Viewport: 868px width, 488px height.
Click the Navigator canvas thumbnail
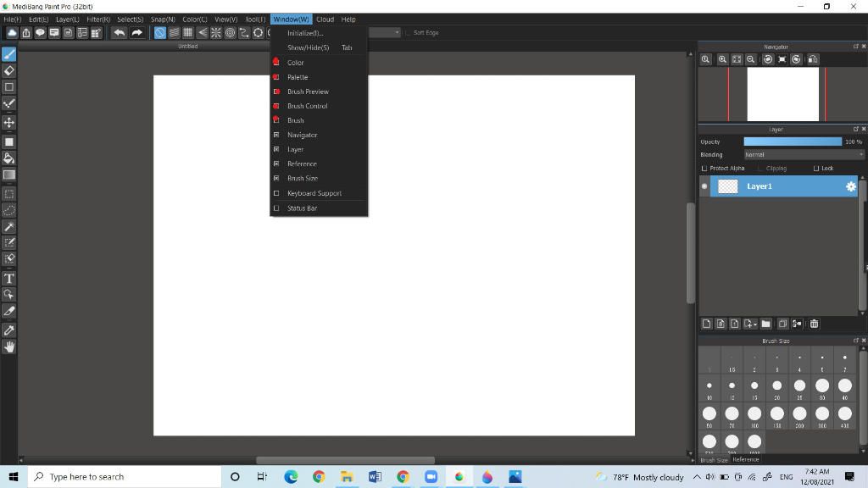click(782, 94)
